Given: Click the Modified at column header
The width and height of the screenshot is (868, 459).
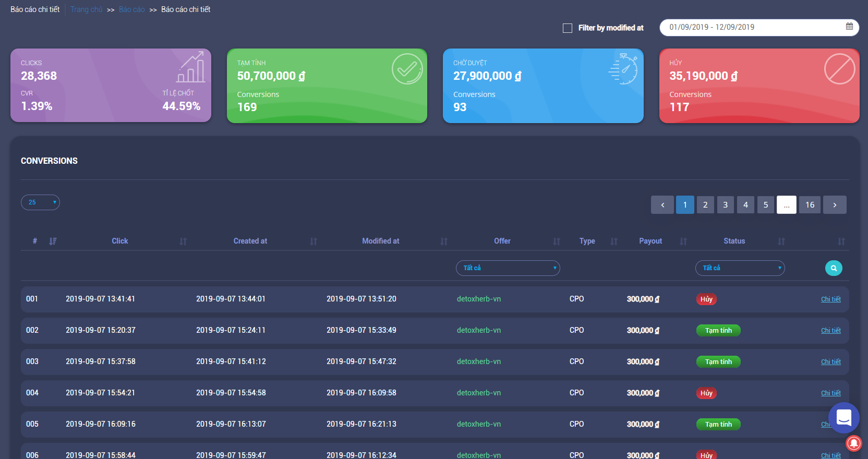Looking at the screenshot, I should click(x=381, y=241).
